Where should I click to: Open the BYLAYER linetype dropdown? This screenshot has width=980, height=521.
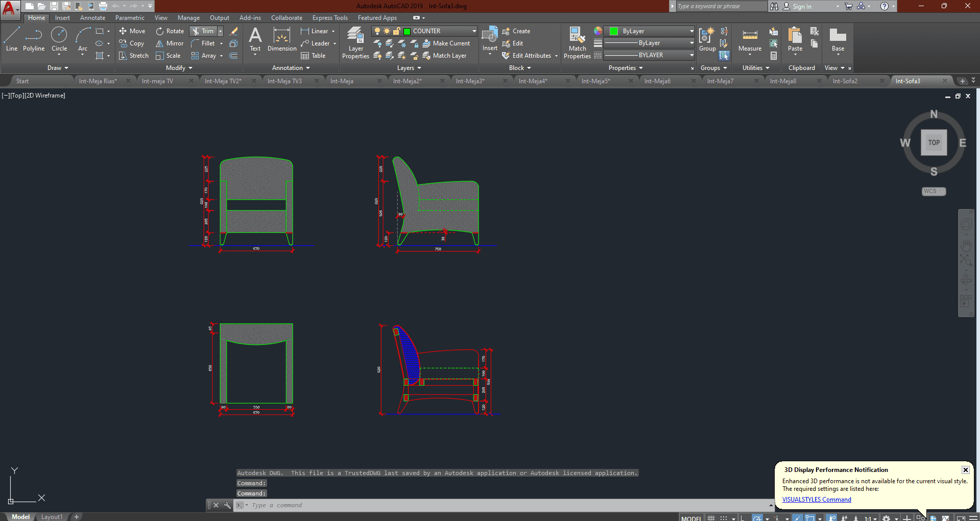tap(691, 55)
